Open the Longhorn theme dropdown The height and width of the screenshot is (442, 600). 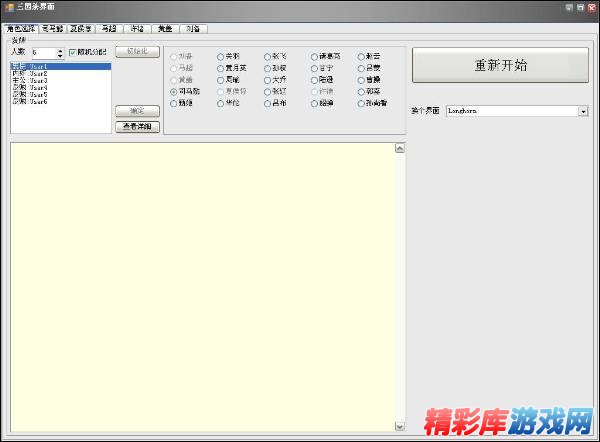(x=583, y=111)
